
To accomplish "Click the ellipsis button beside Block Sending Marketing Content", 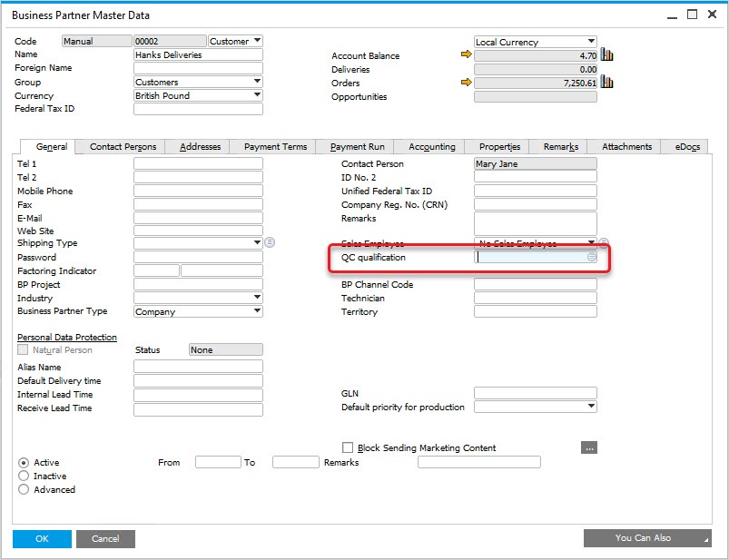I will coord(588,447).
